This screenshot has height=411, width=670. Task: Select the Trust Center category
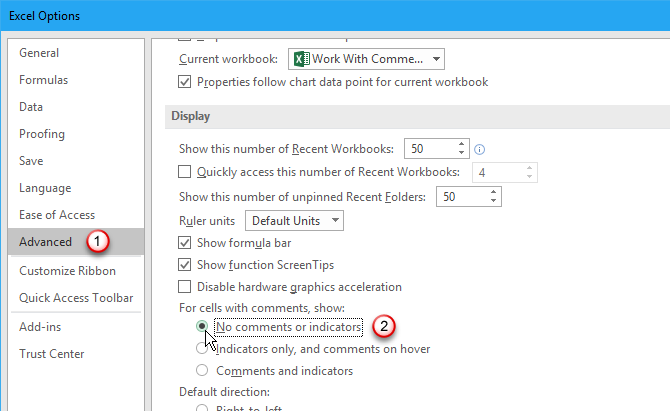tap(53, 353)
